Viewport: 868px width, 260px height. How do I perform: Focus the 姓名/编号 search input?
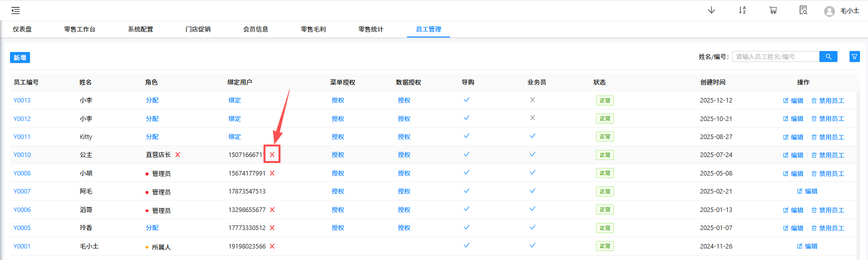pyautogui.click(x=775, y=56)
